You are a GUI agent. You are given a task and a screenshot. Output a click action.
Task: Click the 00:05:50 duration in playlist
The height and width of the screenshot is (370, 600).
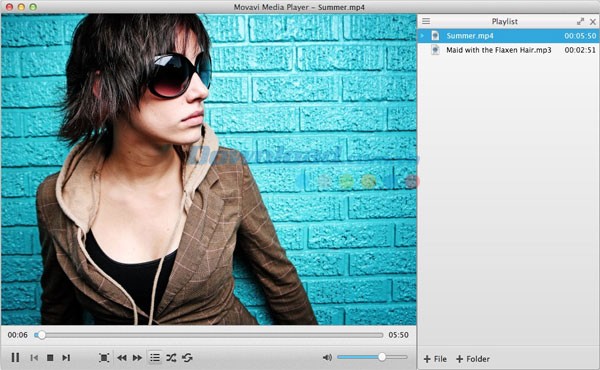point(580,36)
